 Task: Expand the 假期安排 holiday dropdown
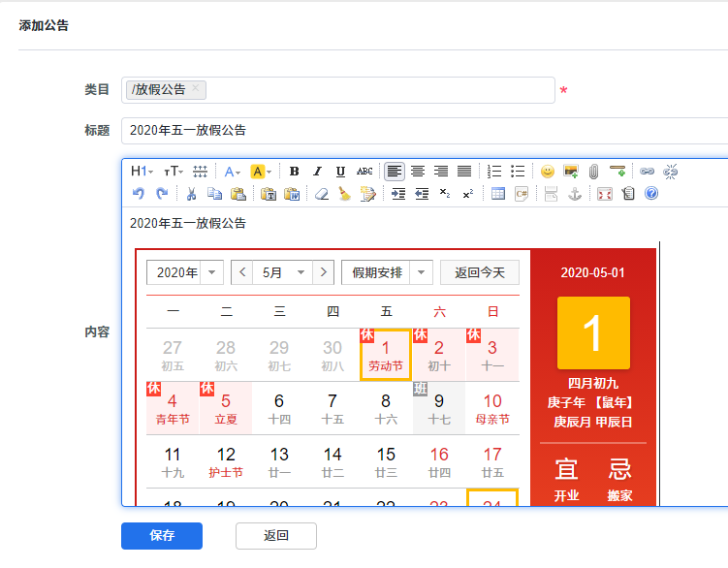pos(387,272)
